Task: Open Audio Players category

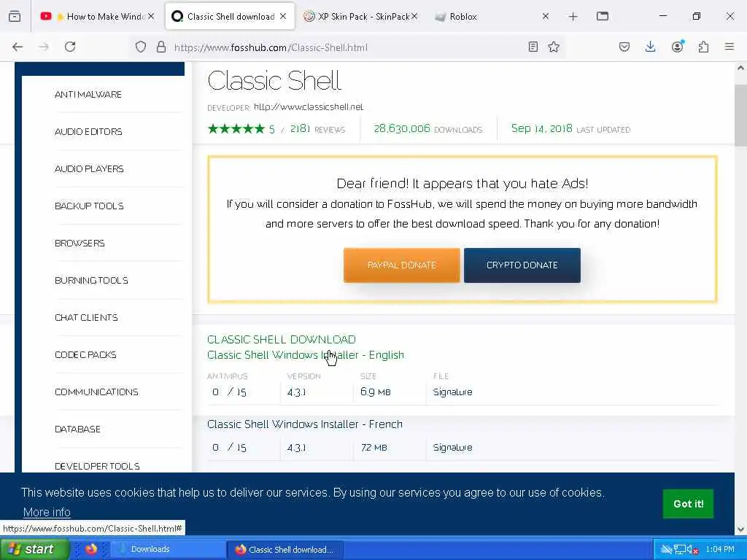Action: (x=89, y=168)
